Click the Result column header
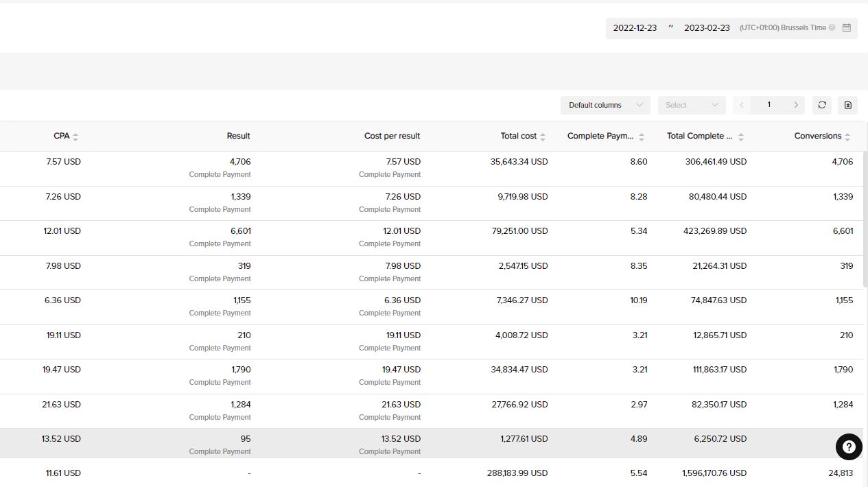This screenshot has width=868, height=487. (x=238, y=136)
